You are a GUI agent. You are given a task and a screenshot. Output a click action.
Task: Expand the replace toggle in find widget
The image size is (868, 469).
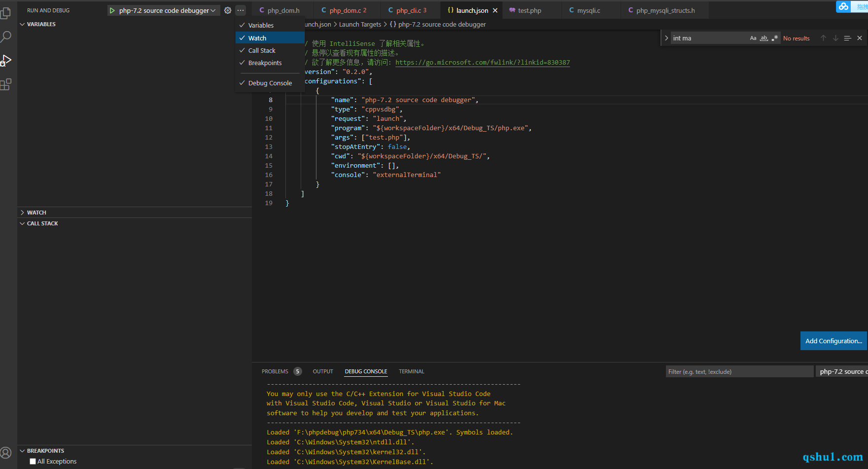(x=666, y=38)
